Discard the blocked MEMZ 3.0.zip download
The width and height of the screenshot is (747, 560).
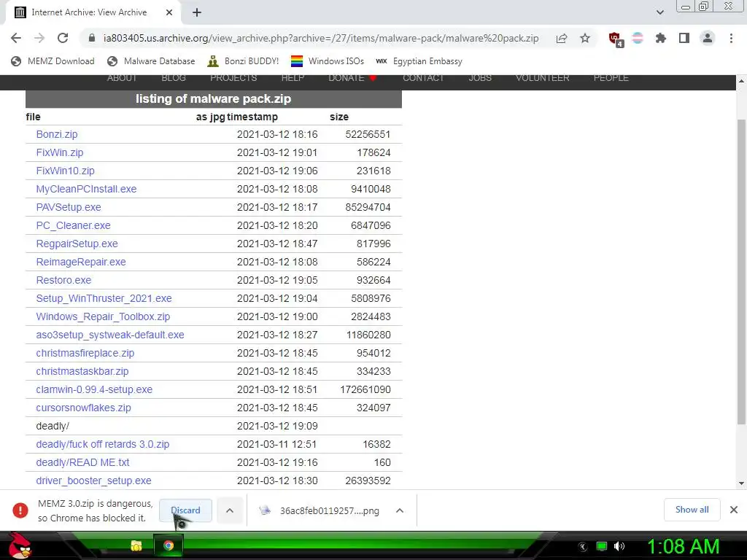pos(185,510)
